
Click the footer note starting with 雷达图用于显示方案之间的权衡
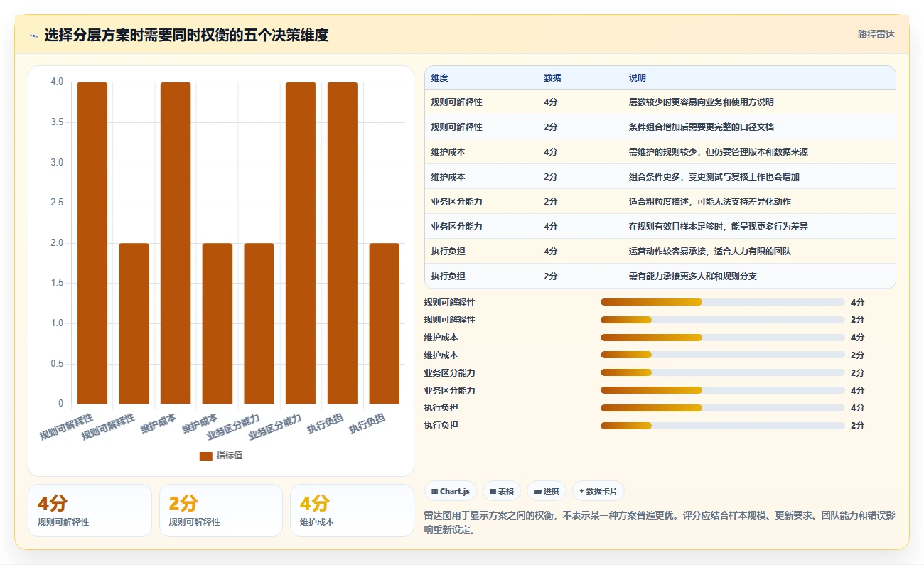(660, 522)
